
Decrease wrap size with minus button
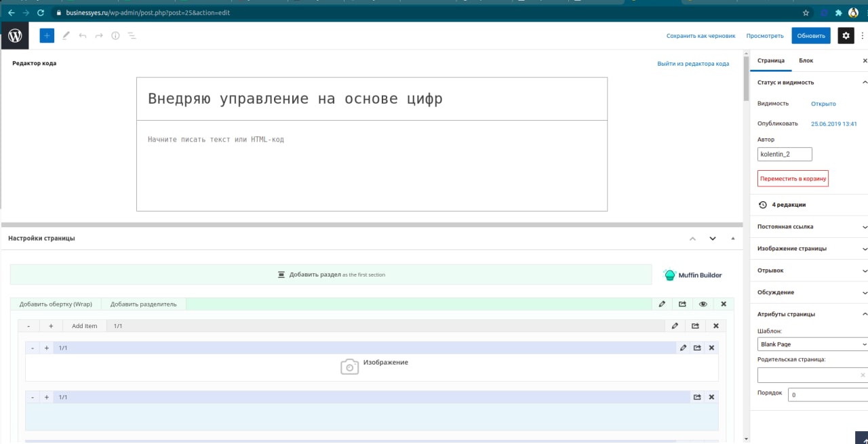[28, 326]
